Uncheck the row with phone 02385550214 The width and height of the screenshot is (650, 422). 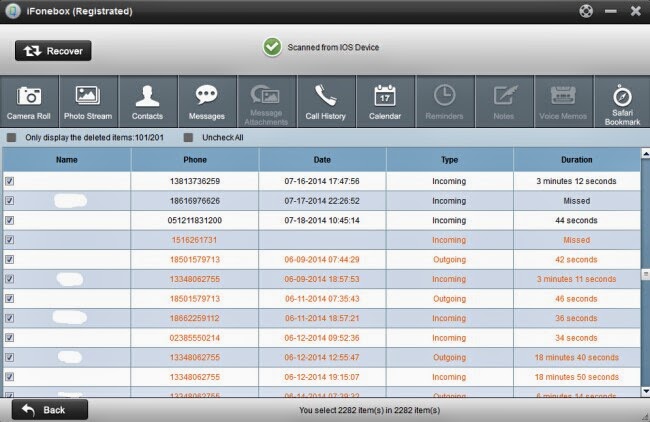(10, 338)
